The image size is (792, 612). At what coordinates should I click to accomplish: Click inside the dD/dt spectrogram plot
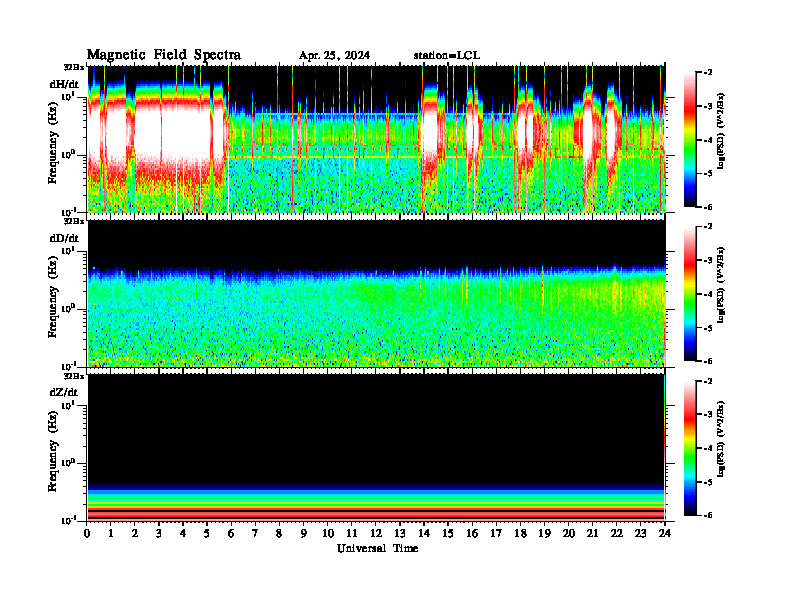(376, 293)
